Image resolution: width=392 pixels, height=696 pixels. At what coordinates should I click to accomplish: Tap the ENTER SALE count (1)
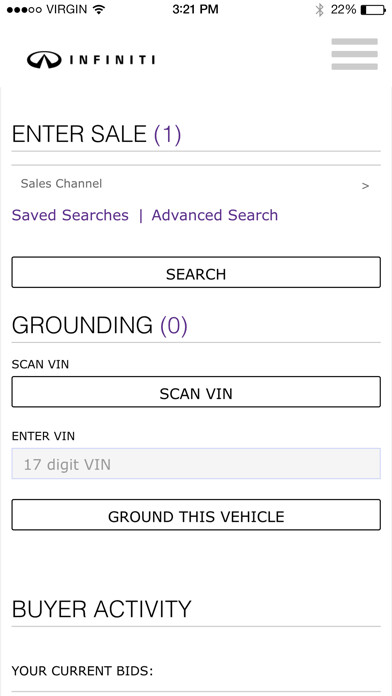167,134
